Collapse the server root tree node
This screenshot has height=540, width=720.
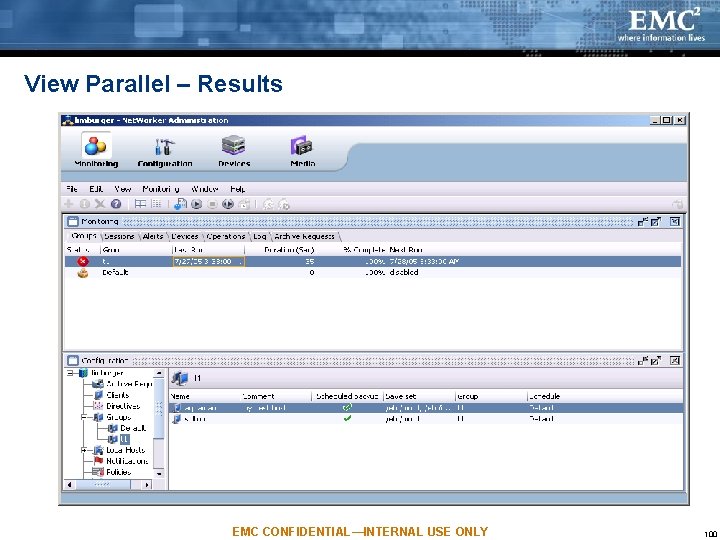(x=70, y=373)
